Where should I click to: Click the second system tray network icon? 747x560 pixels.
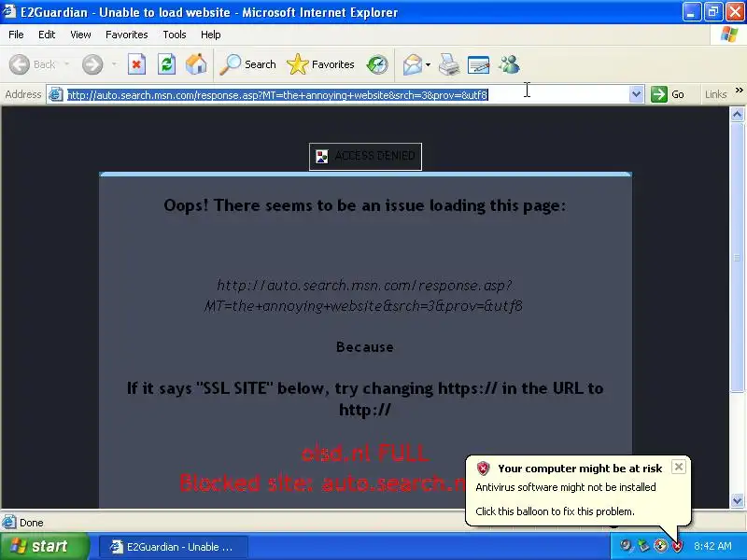coord(643,546)
